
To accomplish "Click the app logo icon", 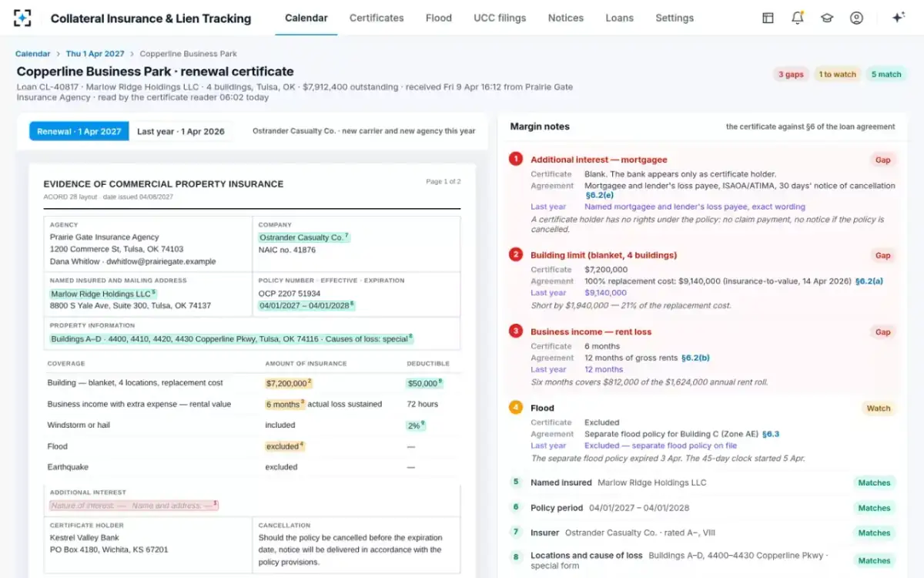I will (x=23, y=18).
